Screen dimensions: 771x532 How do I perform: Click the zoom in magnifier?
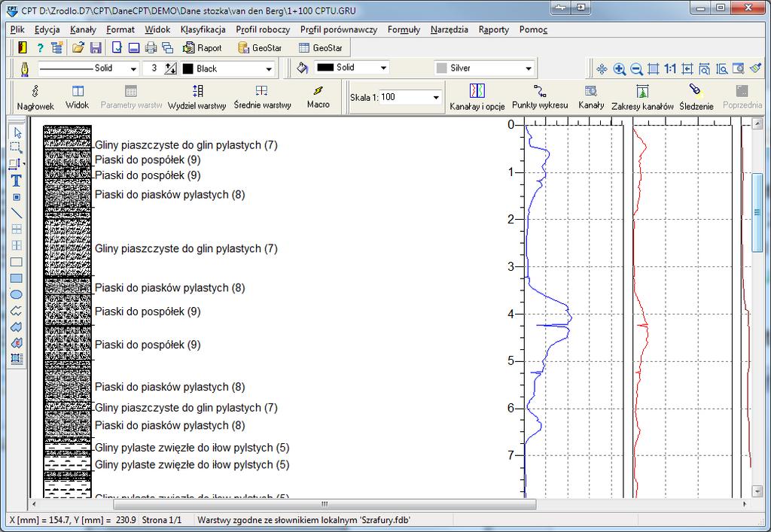pyautogui.click(x=619, y=68)
